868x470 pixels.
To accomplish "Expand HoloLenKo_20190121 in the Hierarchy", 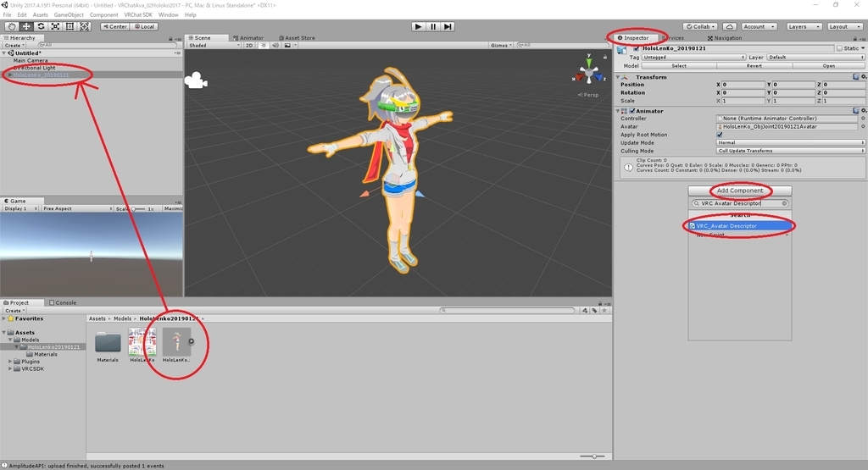I will (10, 75).
